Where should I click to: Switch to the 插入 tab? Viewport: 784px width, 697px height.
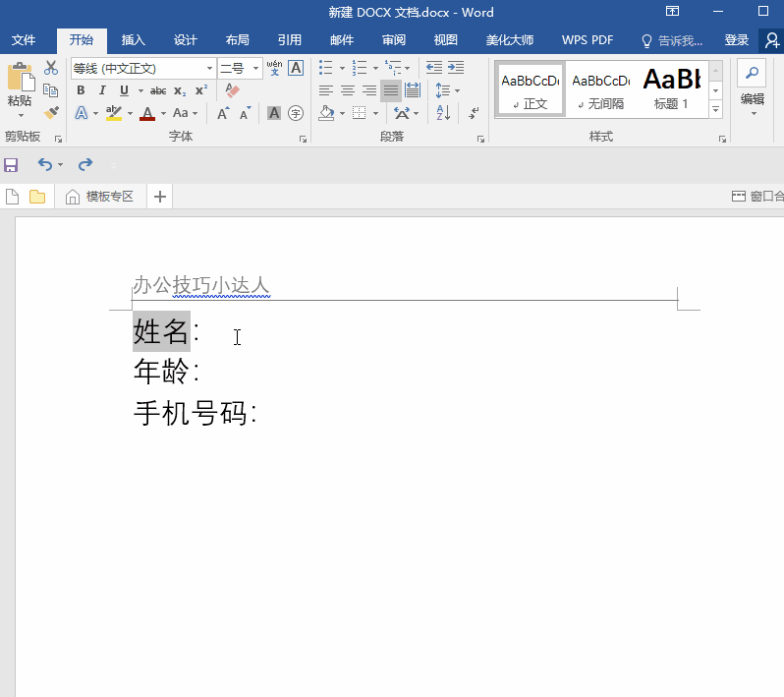[x=133, y=40]
